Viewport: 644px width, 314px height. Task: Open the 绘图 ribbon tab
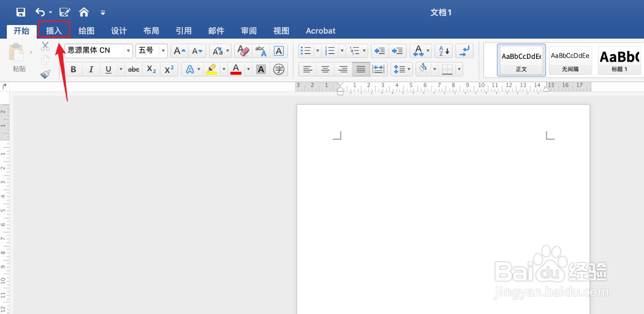pos(86,31)
